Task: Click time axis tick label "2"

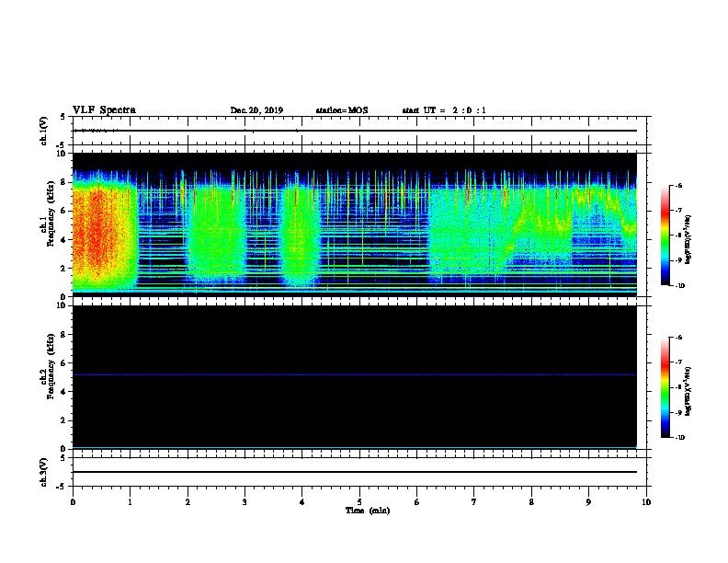Action: (x=188, y=501)
